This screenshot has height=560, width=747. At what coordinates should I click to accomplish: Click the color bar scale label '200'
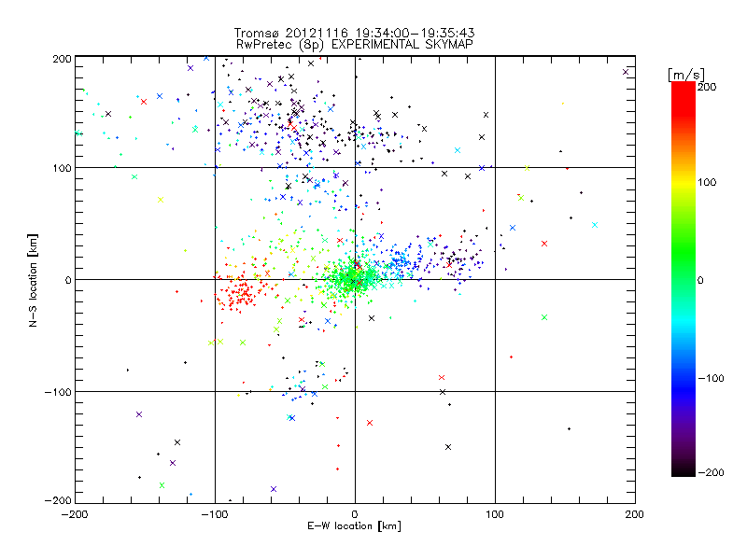pyautogui.click(x=707, y=87)
